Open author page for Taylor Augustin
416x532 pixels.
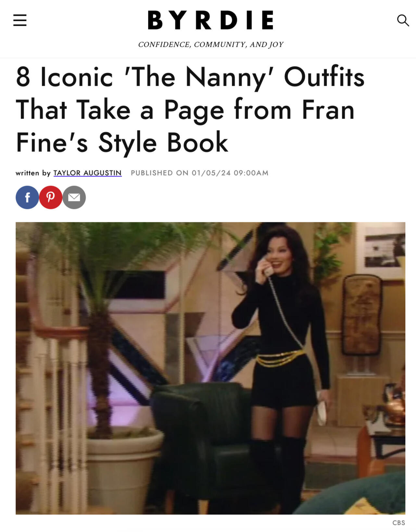tap(87, 173)
